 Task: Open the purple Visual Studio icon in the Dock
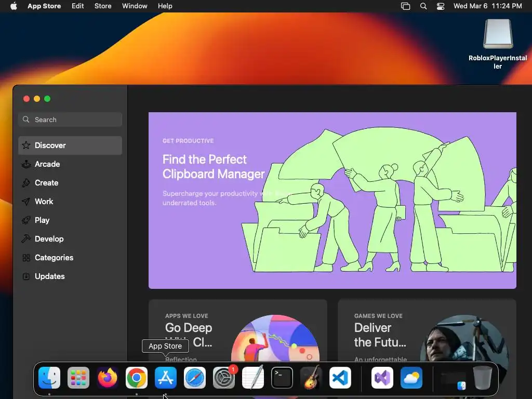[382, 378]
